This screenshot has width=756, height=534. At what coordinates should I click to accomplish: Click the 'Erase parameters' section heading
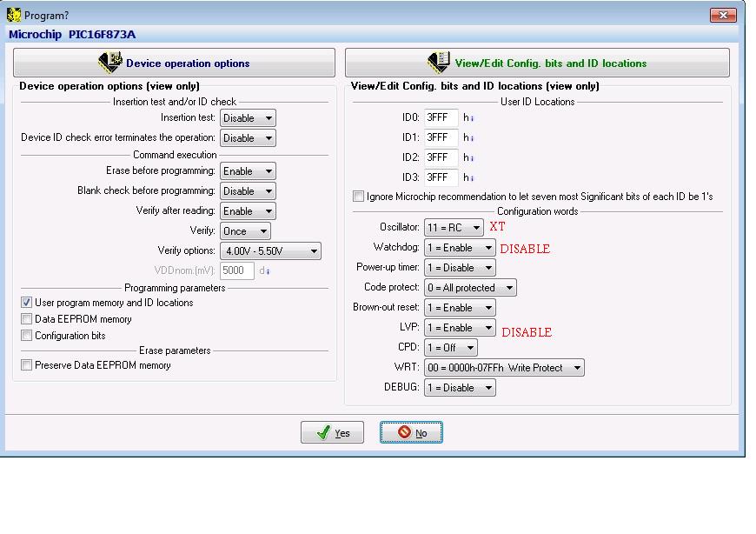click(175, 350)
